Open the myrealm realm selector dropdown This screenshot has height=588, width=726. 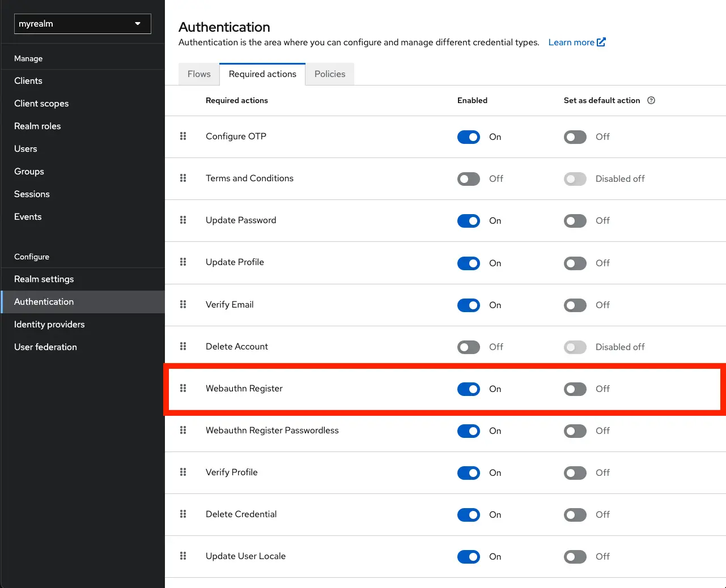(83, 24)
